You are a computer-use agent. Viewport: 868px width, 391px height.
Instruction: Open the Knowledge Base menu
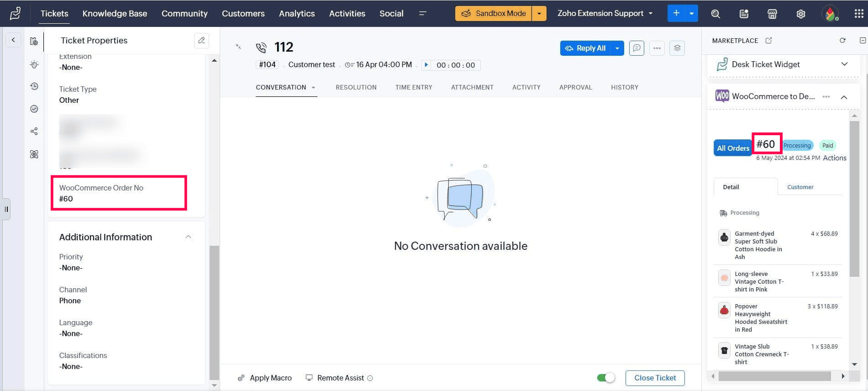click(x=115, y=14)
